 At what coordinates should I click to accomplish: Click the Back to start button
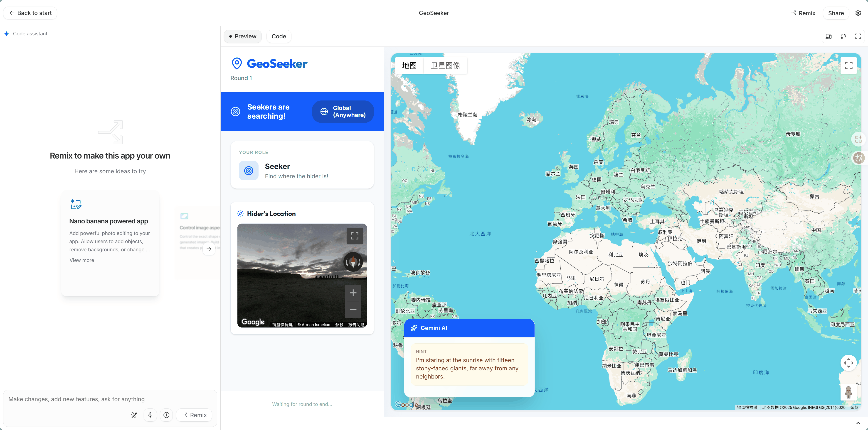[x=30, y=13]
